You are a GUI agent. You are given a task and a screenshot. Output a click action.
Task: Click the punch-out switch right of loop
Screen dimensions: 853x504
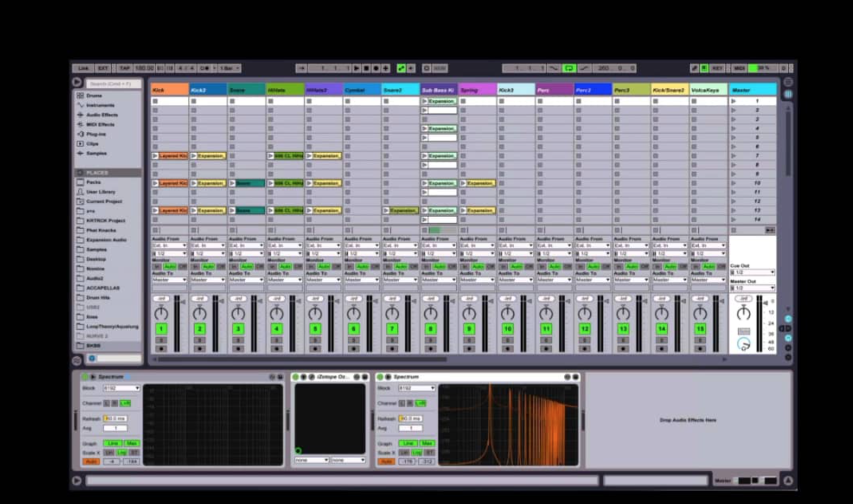click(x=584, y=68)
